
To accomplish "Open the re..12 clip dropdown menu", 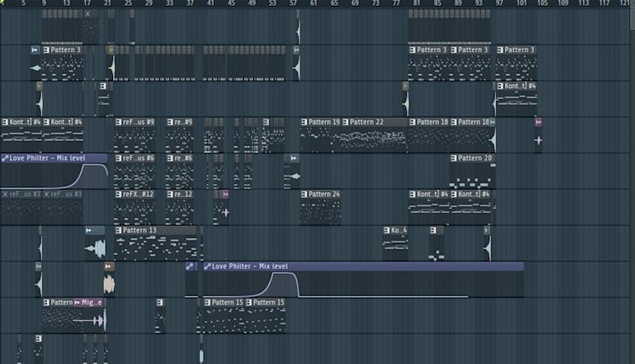I will click(170, 194).
